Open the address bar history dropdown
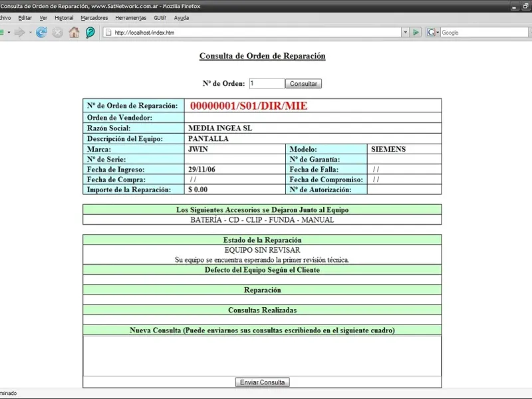This screenshot has height=399, width=532. [405, 33]
